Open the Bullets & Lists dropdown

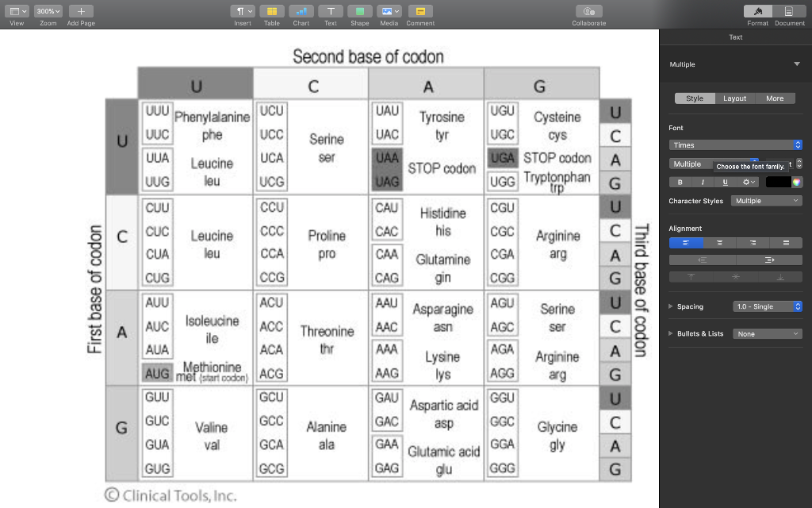coord(767,333)
